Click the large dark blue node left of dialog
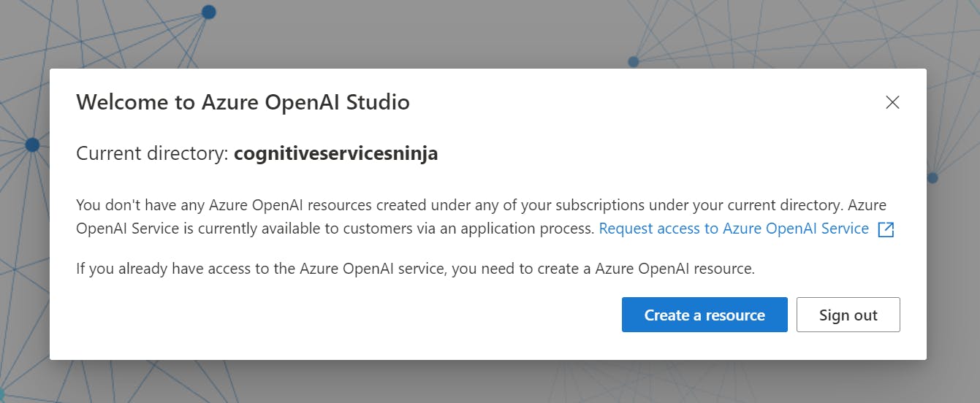980x403 pixels. [x=32, y=145]
